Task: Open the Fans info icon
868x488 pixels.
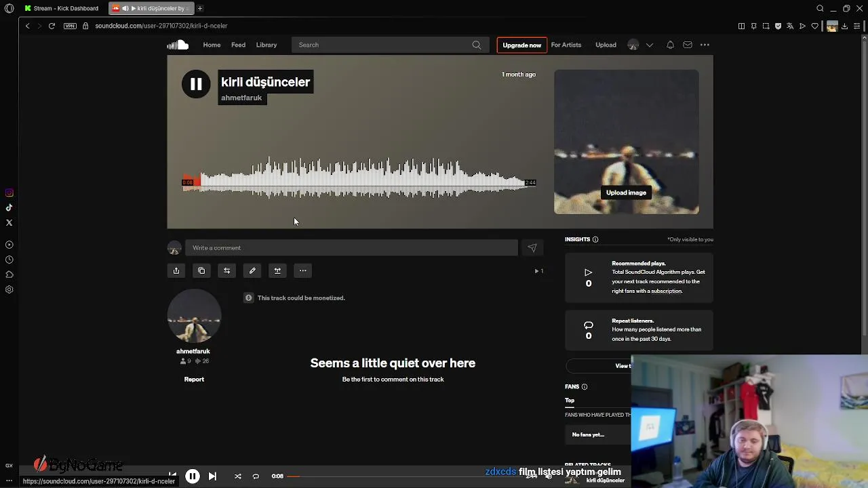Action: [585, 387]
